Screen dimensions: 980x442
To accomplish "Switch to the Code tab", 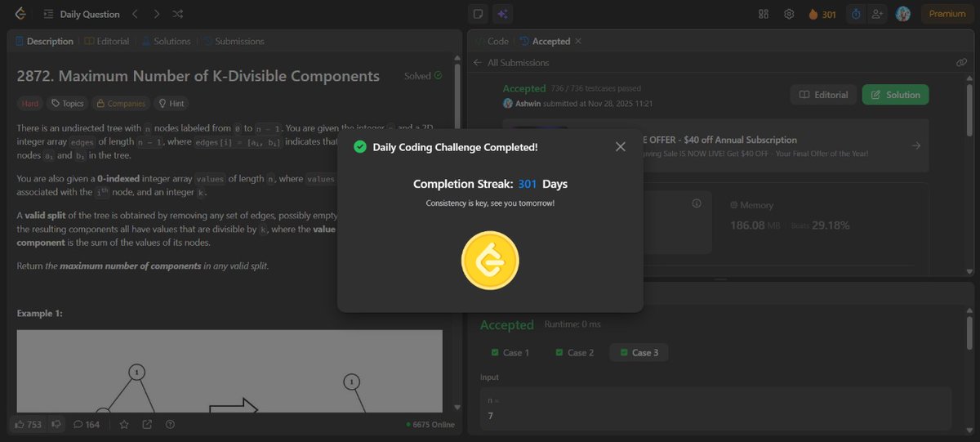I will point(491,41).
